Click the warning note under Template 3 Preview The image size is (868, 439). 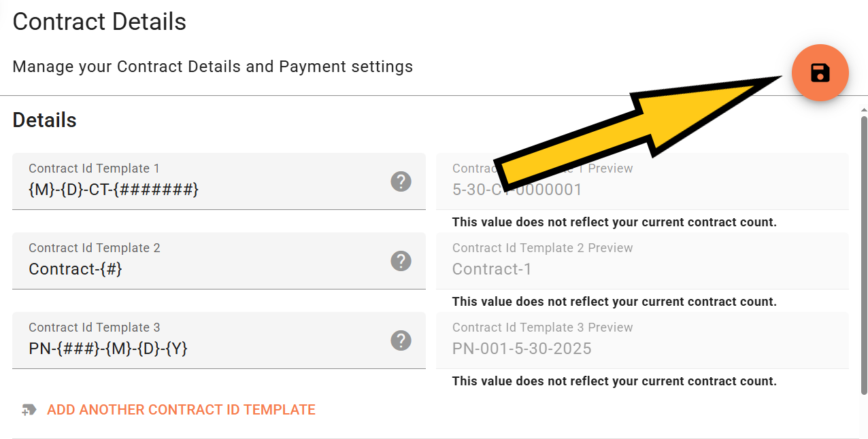click(x=614, y=381)
